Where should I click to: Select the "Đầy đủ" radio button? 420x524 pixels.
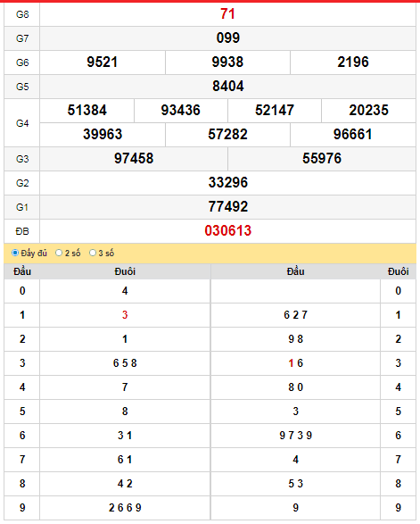pos(14,253)
